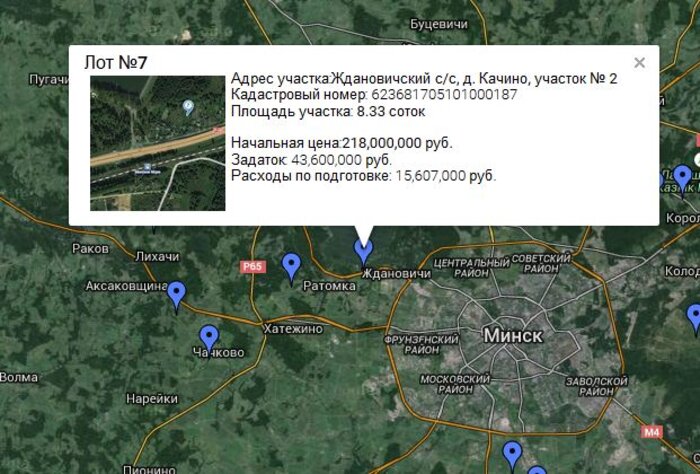Click the M4 highway shield
This screenshot has height=474, width=700.
pyautogui.click(x=653, y=432)
